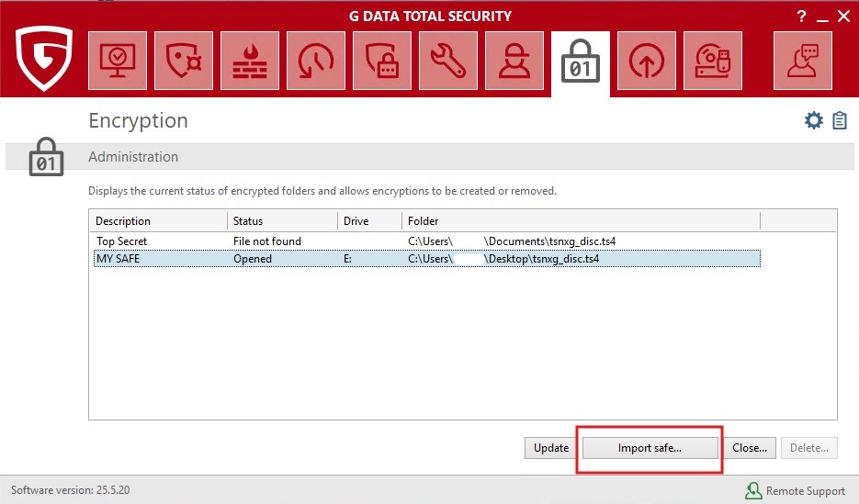Click the Delete... button
Viewport: 859px width, 504px height.
point(809,448)
